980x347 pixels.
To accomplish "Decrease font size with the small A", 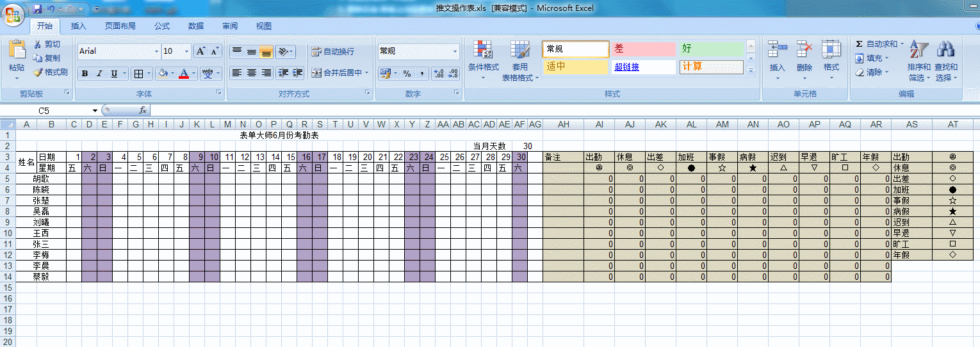I will [x=215, y=51].
